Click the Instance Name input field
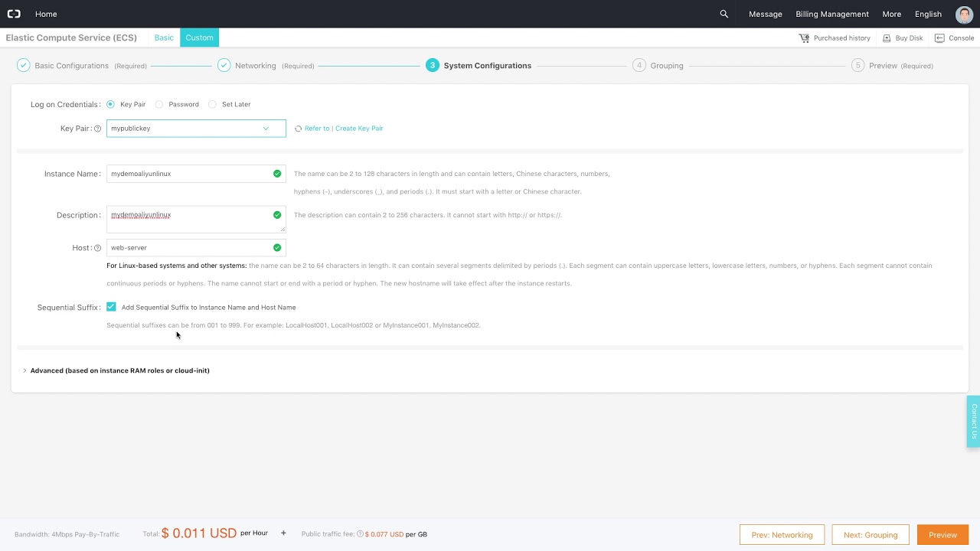Viewport: 980px width, 551px height. pyautogui.click(x=196, y=174)
